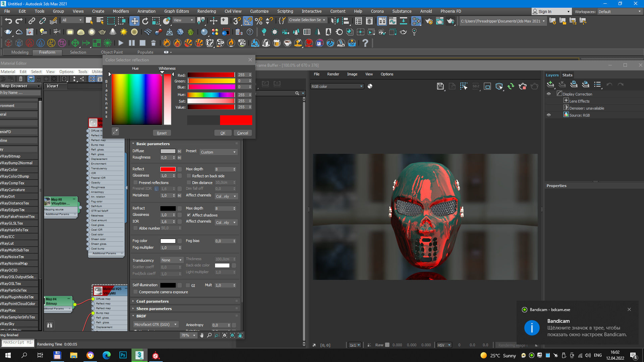Click the Undo arrow in main toolbar
644x362 pixels.
8,21
